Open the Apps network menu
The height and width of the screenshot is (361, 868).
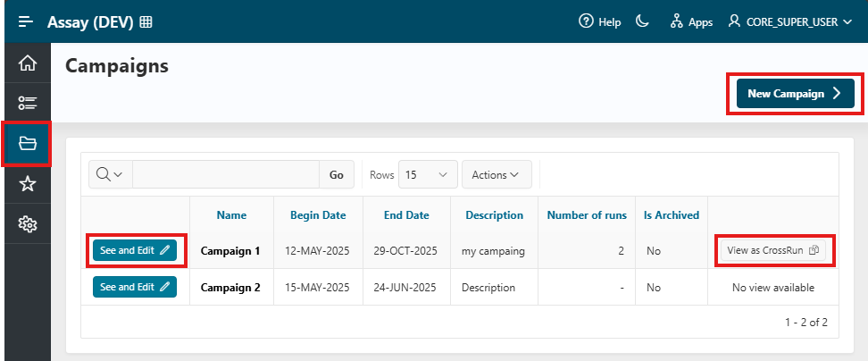[691, 22]
